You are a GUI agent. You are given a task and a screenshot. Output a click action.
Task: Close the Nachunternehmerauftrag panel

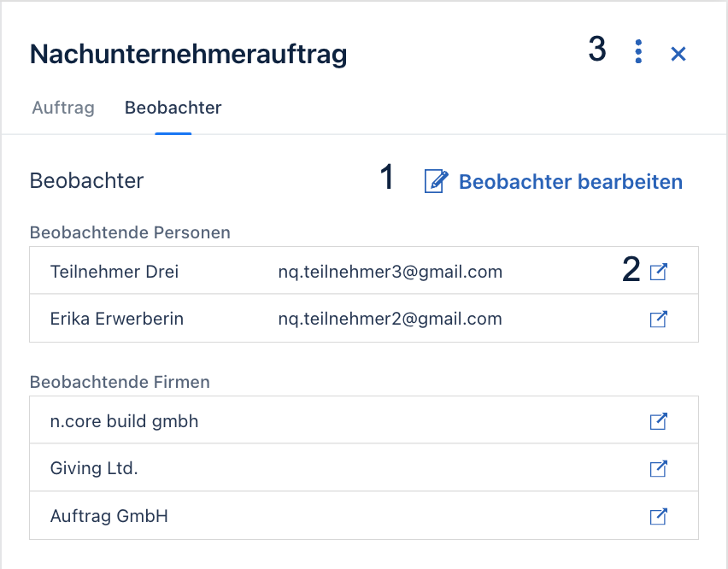(x=678, y=54)
